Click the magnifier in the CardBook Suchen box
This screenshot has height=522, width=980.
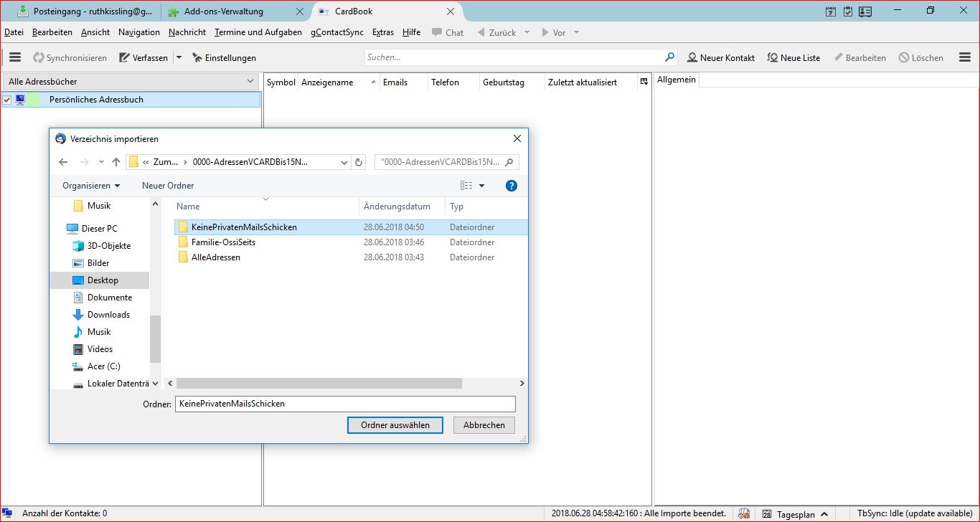tap(670, 57)
